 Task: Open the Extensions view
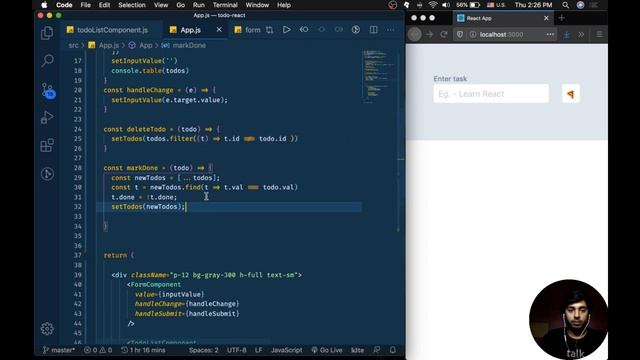tap(47, 145)
